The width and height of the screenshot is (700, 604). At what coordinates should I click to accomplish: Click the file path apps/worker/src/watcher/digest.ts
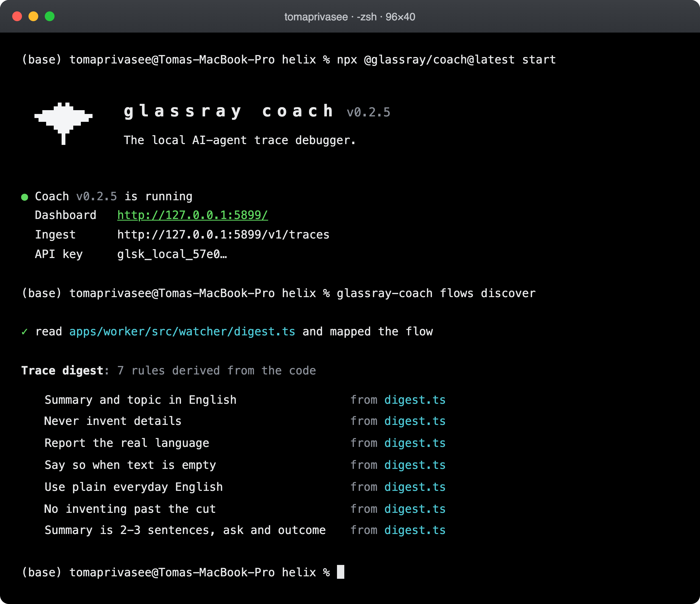pos(182,332)
